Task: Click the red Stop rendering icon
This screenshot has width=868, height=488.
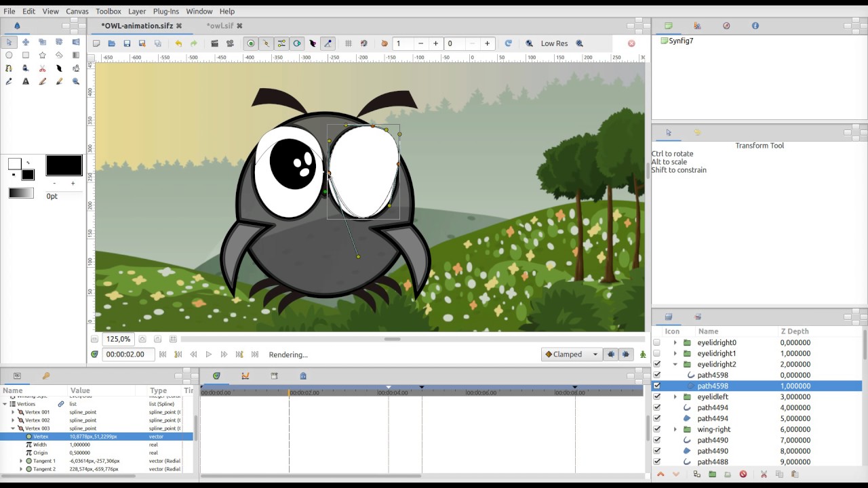Action: [x=631, y=43]
